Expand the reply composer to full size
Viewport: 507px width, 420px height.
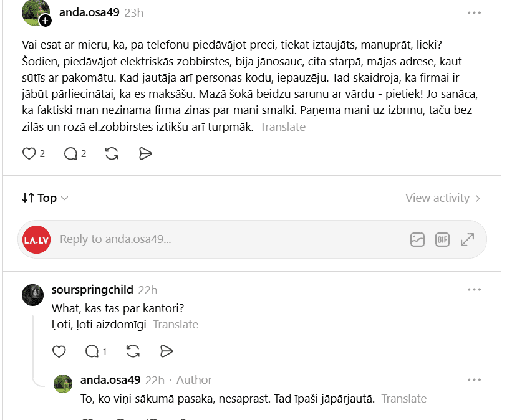click(468, 240)
